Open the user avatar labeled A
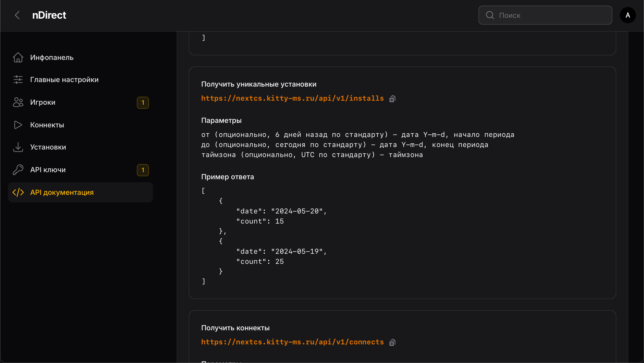This screenshot has height=363, width=644. point(628,15)
